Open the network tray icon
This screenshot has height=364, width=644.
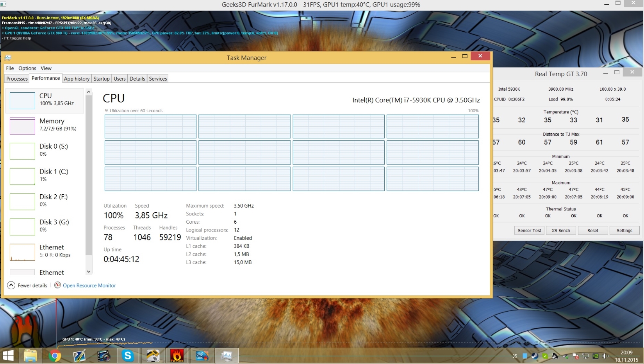click(585, 356)
